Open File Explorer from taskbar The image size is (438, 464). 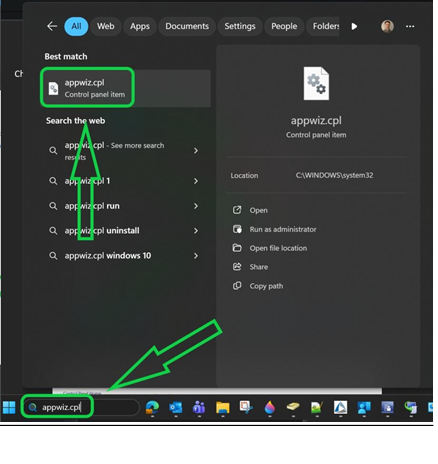[223, 407]
